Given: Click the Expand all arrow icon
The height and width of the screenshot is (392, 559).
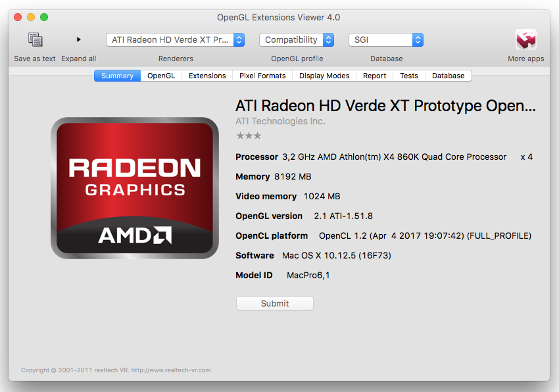Looking at the screenshot, I should pos(79,39).
